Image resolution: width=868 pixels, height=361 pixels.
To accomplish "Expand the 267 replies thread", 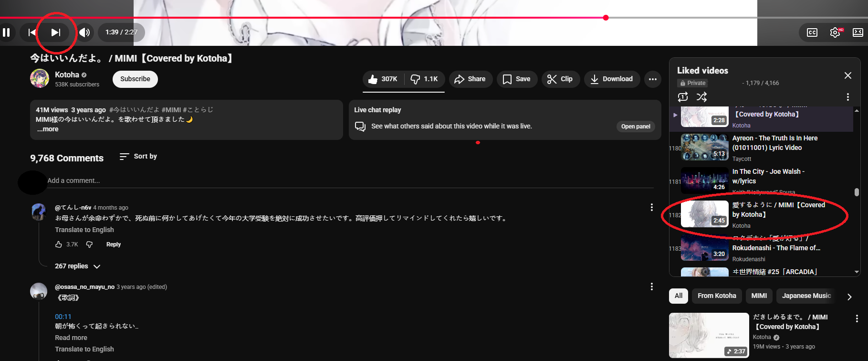I will click(78, 266).
